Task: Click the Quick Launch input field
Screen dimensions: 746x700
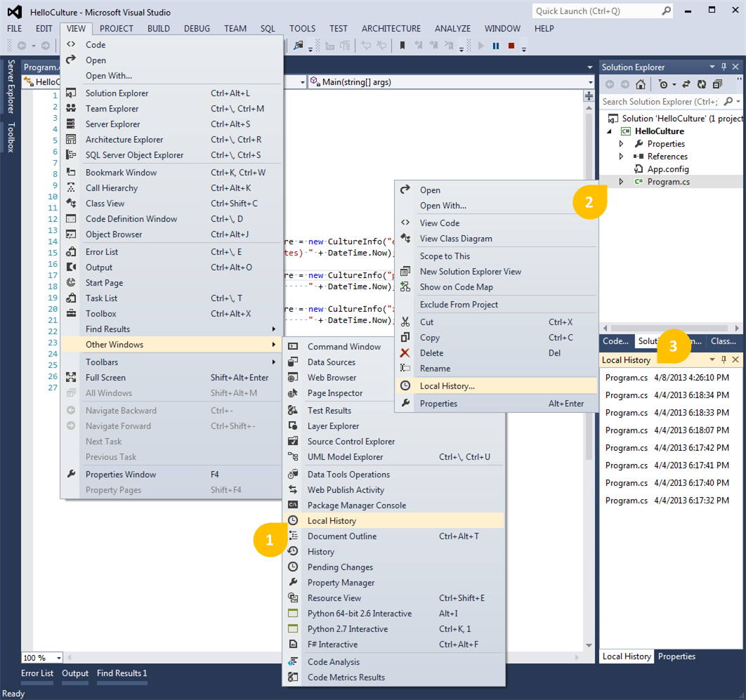Action: (597, 11)
